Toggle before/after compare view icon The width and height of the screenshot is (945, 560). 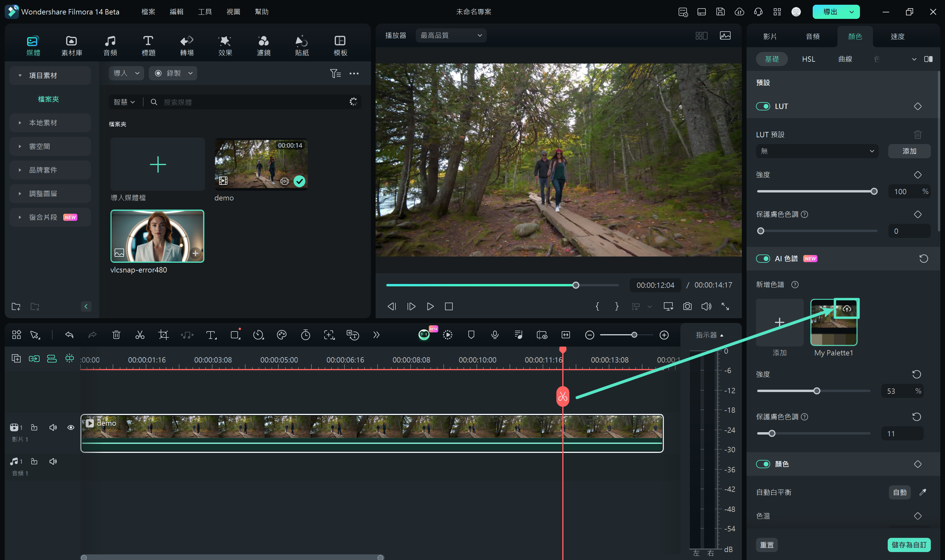click(x=928, y=59)
